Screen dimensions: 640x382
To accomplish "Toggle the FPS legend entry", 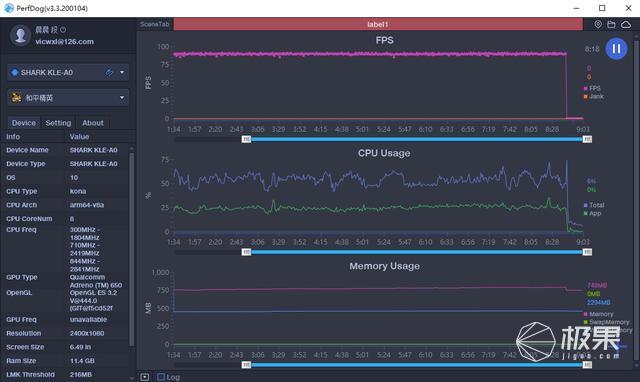I will pos(592,88).
